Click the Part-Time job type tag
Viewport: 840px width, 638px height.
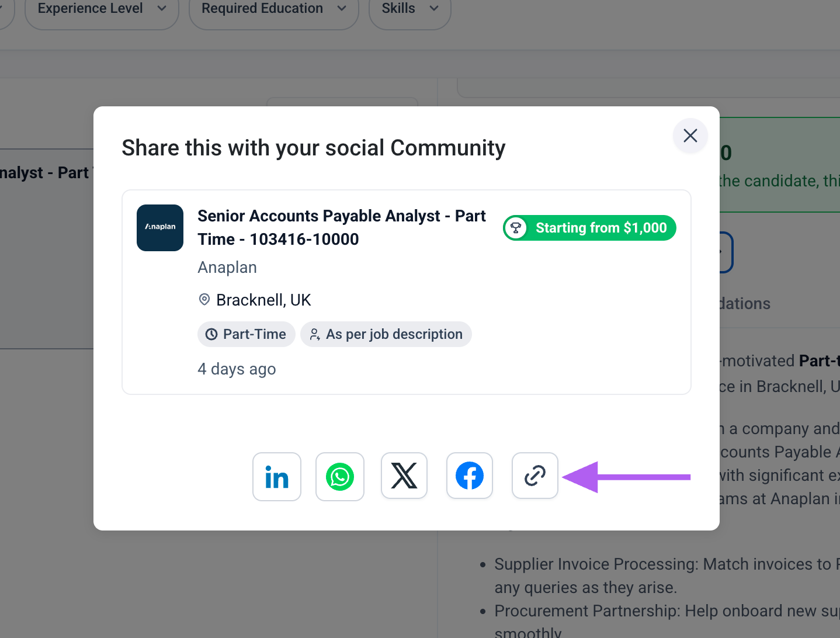tap(247, 334)
